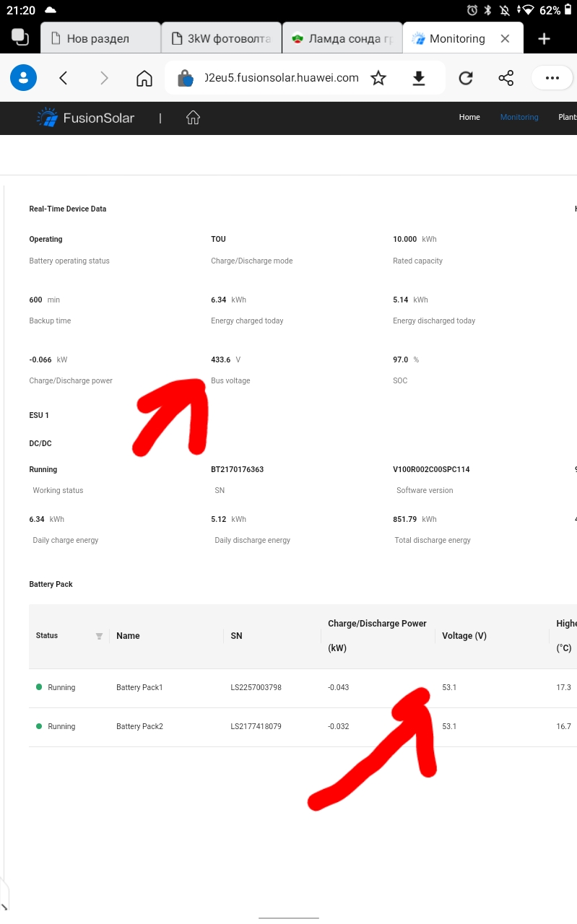Select the Battery Pack1 table row

coord(139,687)
